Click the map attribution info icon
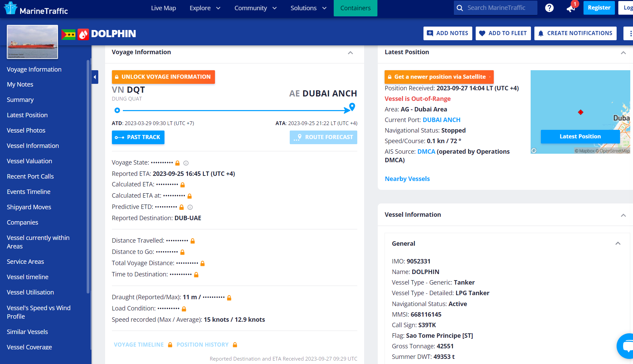Viewport: 633px width, 364px height. (534, 150)
